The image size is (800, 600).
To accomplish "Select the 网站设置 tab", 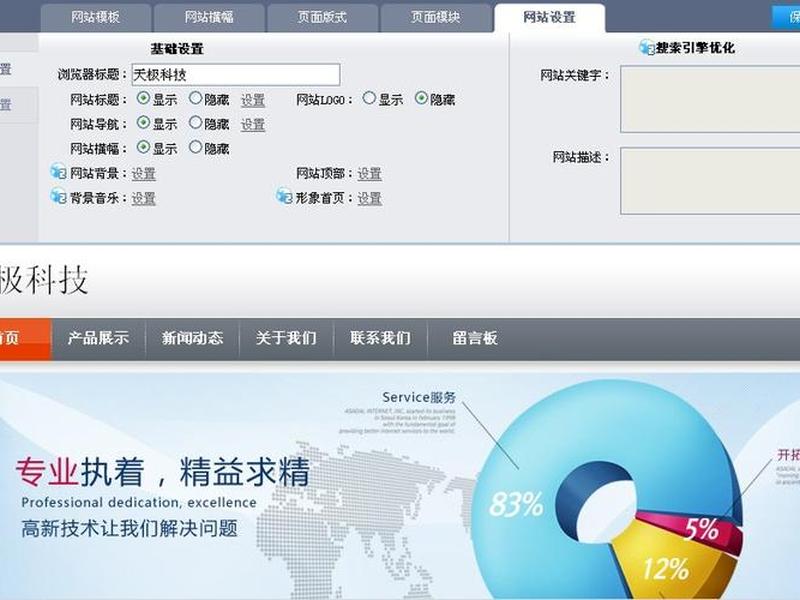I will pos(549,18).
